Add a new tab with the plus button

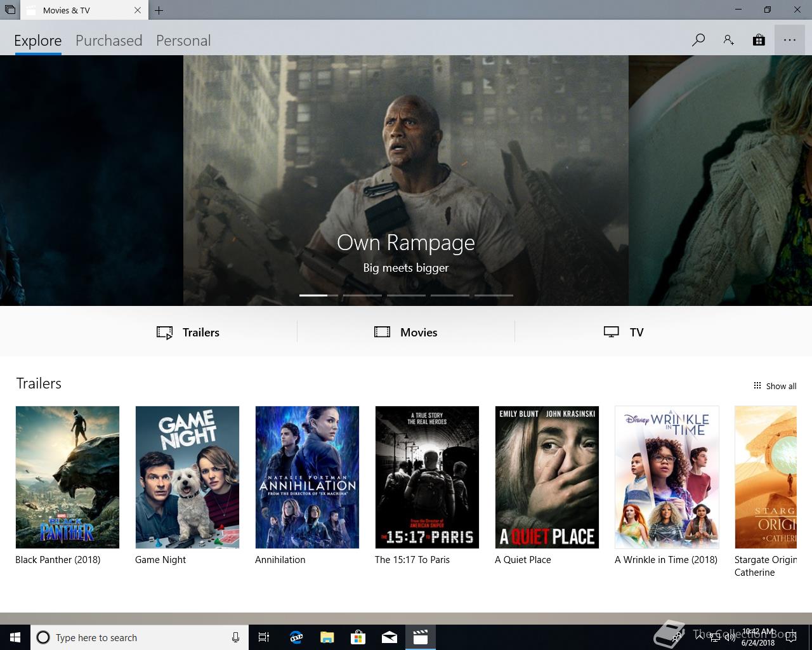pyautogui.click(x=159, y=10)
